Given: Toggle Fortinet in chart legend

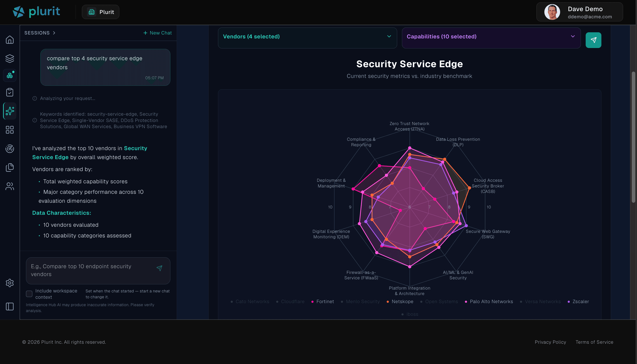Looking at the screenshot, I should [322, 302].
